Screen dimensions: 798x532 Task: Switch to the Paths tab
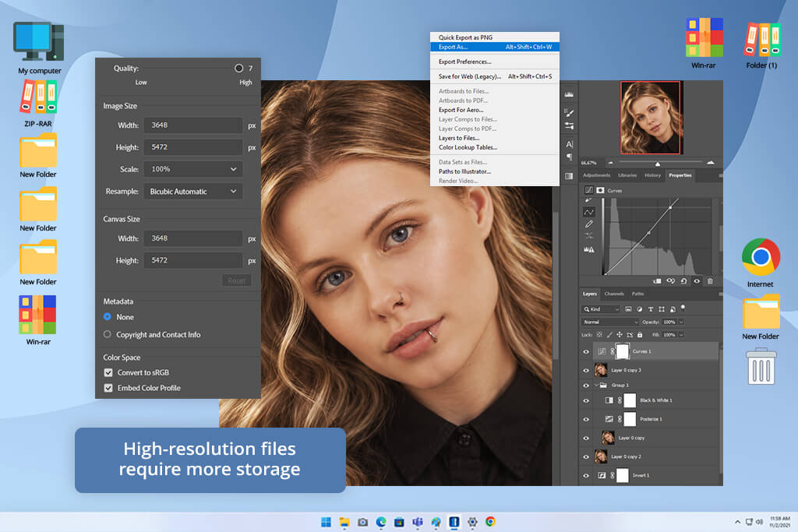point(637,294)
